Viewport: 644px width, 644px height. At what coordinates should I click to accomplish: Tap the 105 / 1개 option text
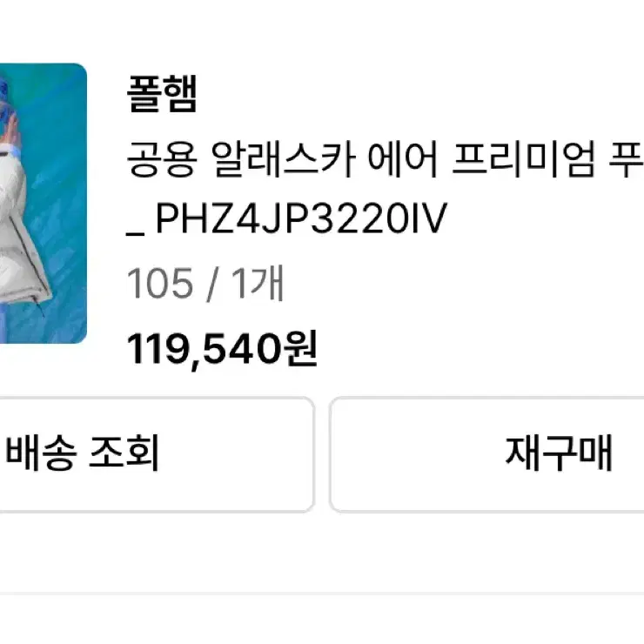click(x=205, y=283)
